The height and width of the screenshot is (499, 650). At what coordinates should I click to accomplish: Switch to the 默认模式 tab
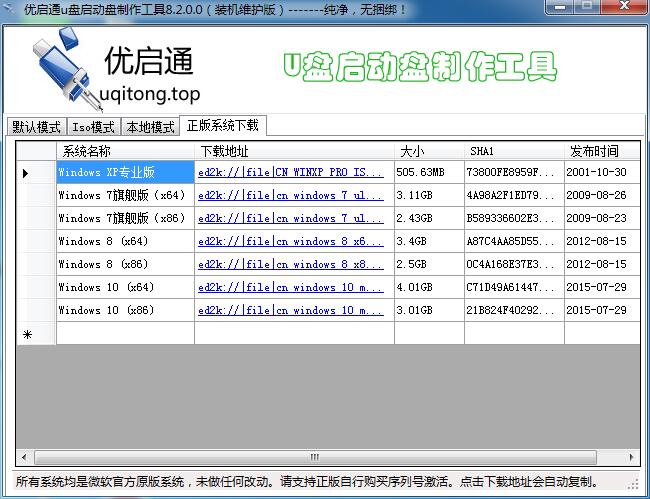point(37,127)
